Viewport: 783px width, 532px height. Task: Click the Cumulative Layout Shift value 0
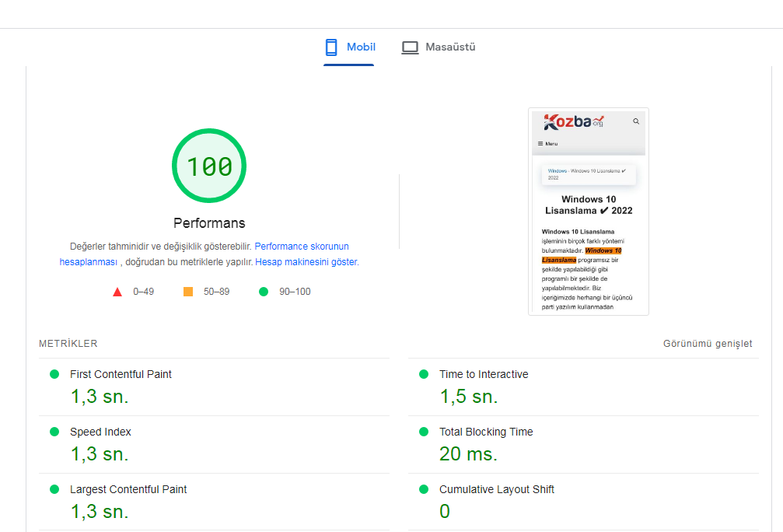tap(445, 512)
